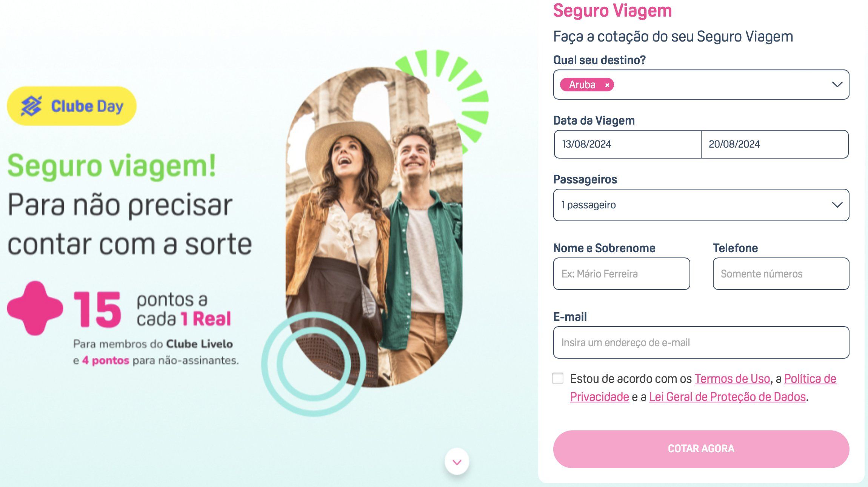Click the couple travel photo
The image size is (868, 487).
[x=374, y=227]
